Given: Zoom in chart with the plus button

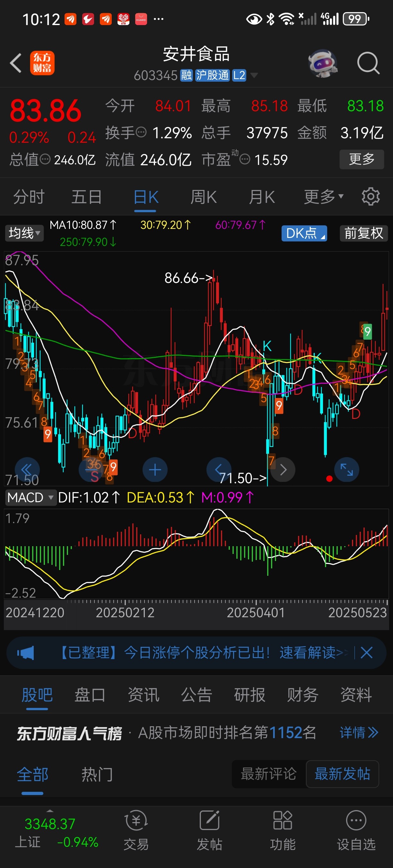Looking at the screenshot, I should [x=155, y=470].
